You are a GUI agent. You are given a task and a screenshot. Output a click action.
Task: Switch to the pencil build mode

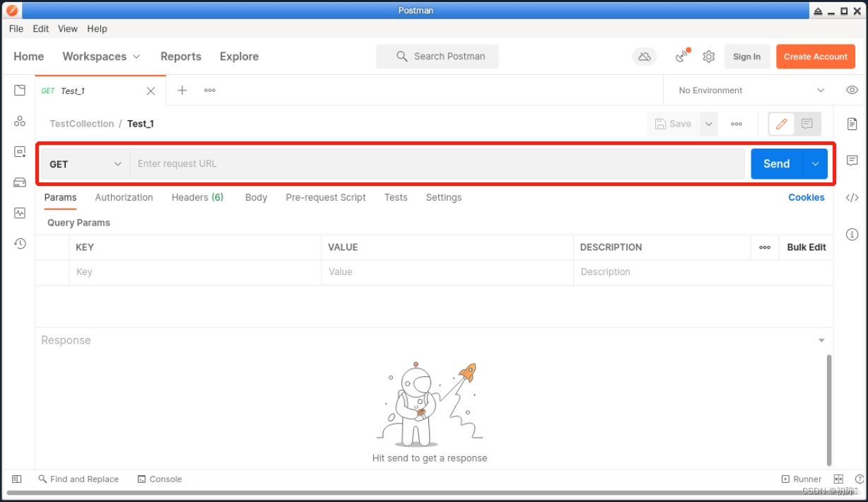[782, 124]
